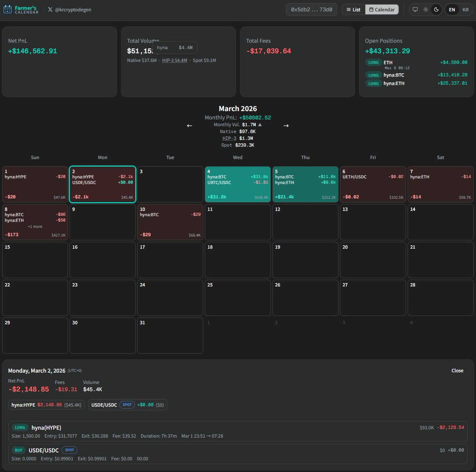
Task: Close the Monday, March 2 detail panel
Action: tap(457, 370)
